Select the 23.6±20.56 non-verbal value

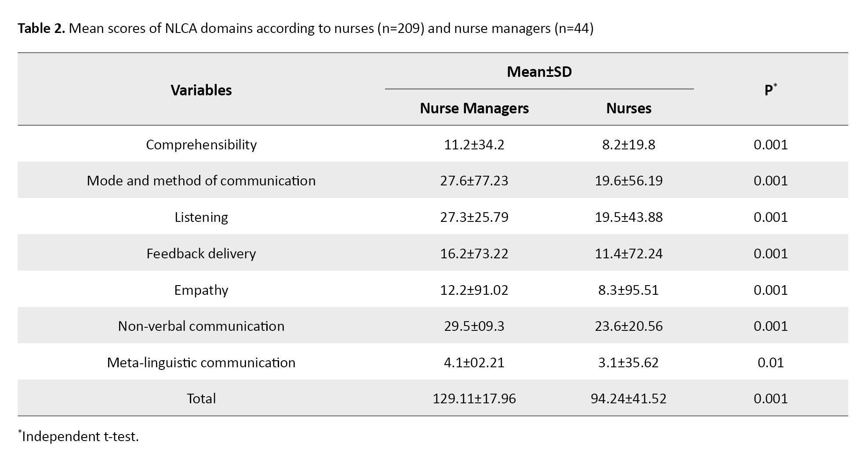(x=628, y=326)
